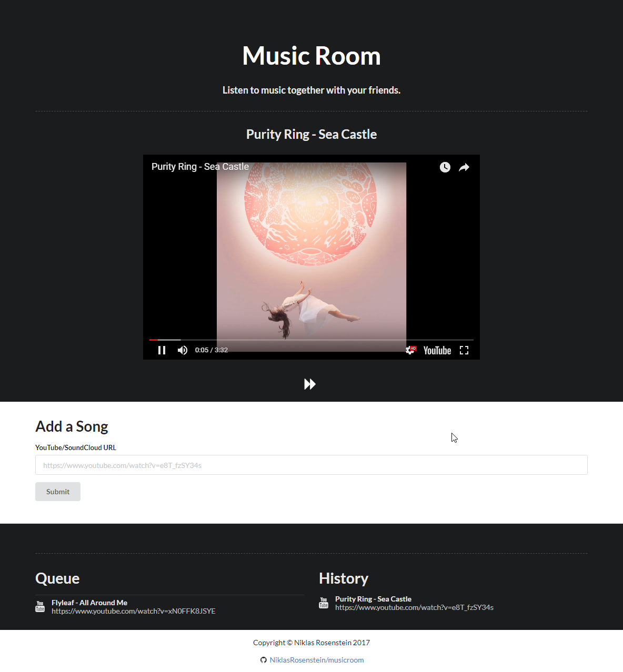
Task: Click the YouTube icon beside Purity Ring in History
Action: [x=324, y=603]
